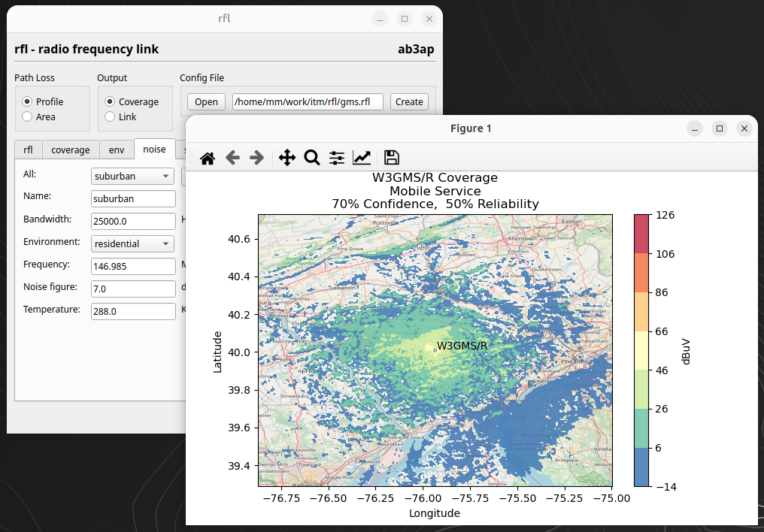Click the Forward arrow in figure toolbar

[256, 158]
